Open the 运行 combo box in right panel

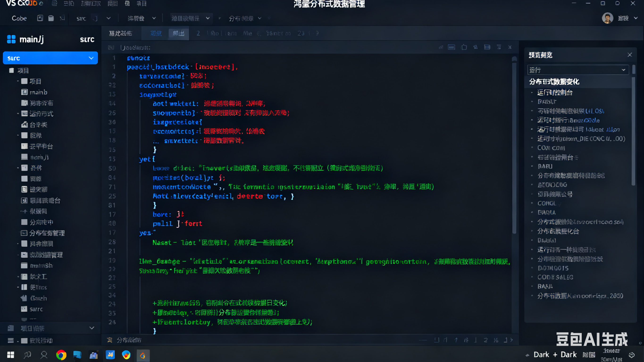click(578, 70)
